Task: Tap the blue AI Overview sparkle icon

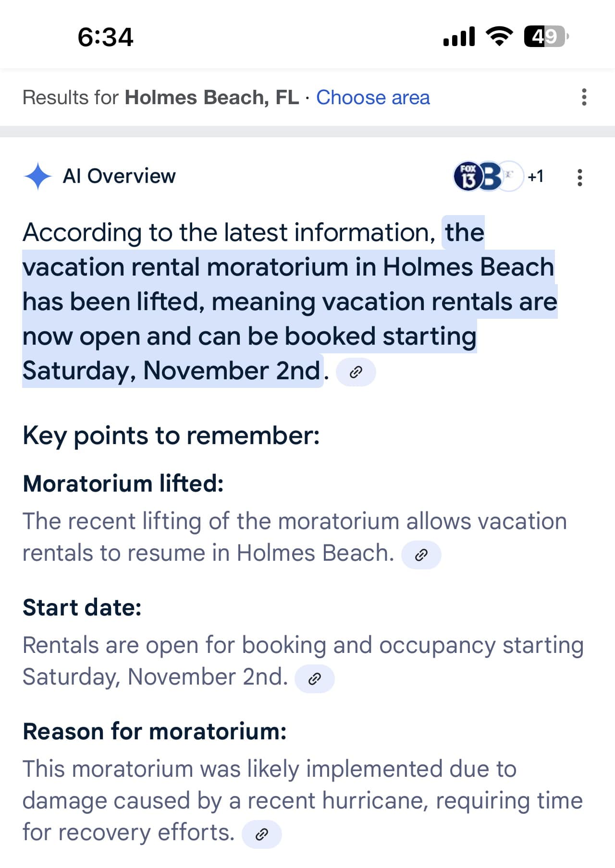Action: (x=37, y=176)
